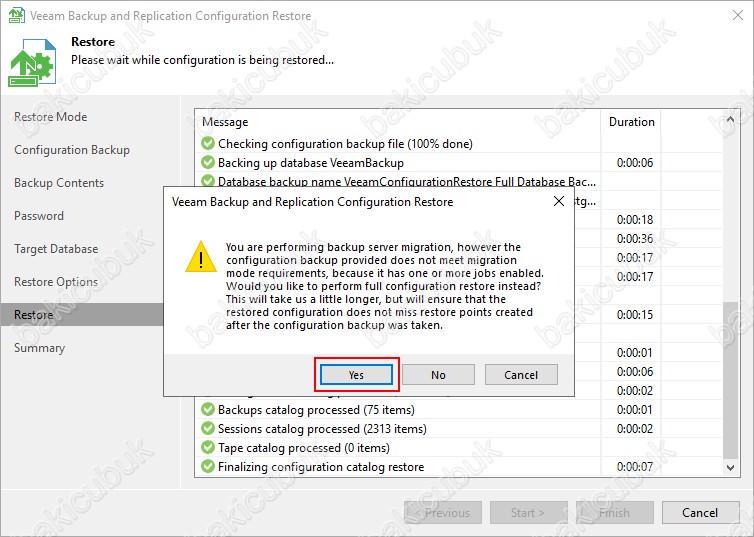The height and width of the screenshot is (537, 754).
Task: Click the 0:00:36 duration value
Action: point(635,238)
